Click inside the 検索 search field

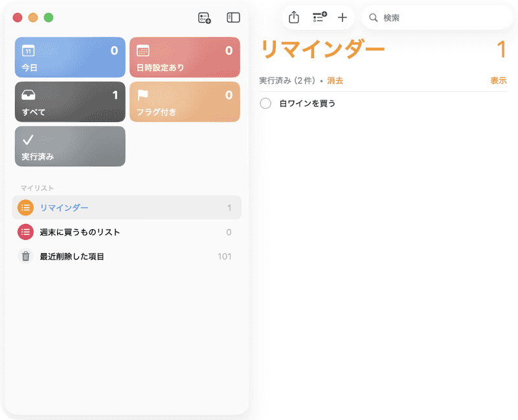[x=437, y=17]
